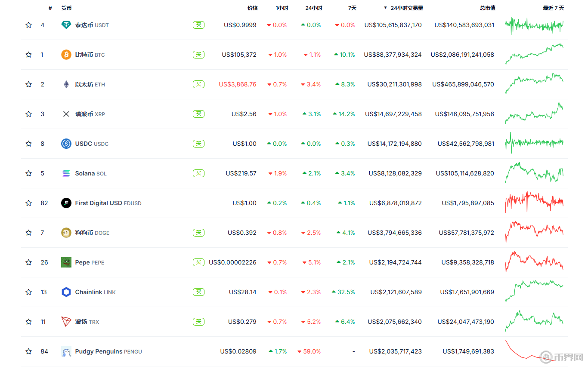This screenshot has height=369, width=588.
Task: Click the Pepe frog icon
Action: click(66, 262)
